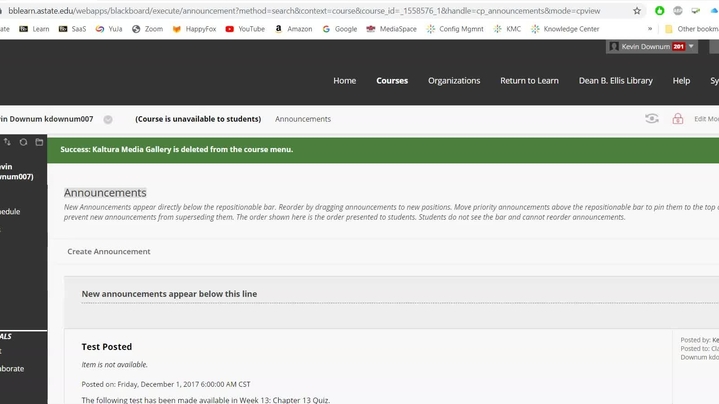Open the Config Mgmnt bookmark
Image resolution: width=719 pixels, height=404 pixels.
pos(455,29)
